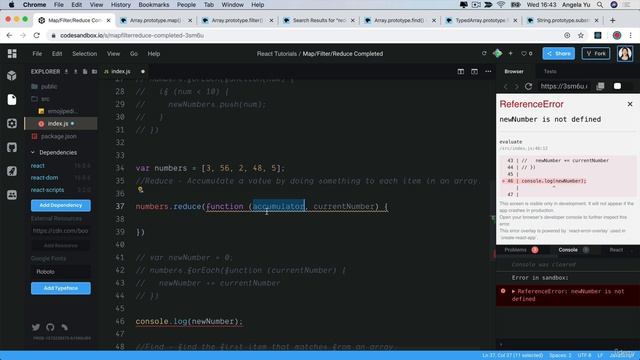This screenshot has height=360, width=640.
Task: Select the Explorer file icon in sidebar
Action: (12, 100)
